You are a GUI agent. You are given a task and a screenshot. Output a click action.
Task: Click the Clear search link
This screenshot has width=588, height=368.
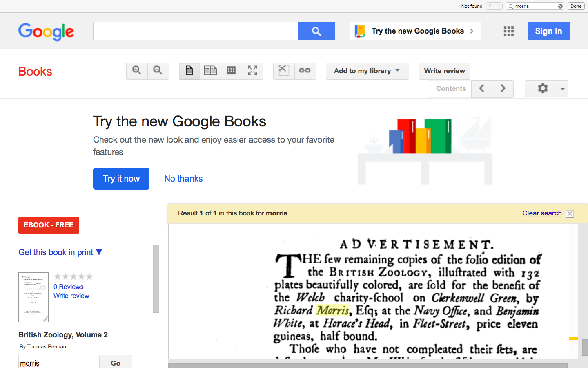tap(542, 213)
